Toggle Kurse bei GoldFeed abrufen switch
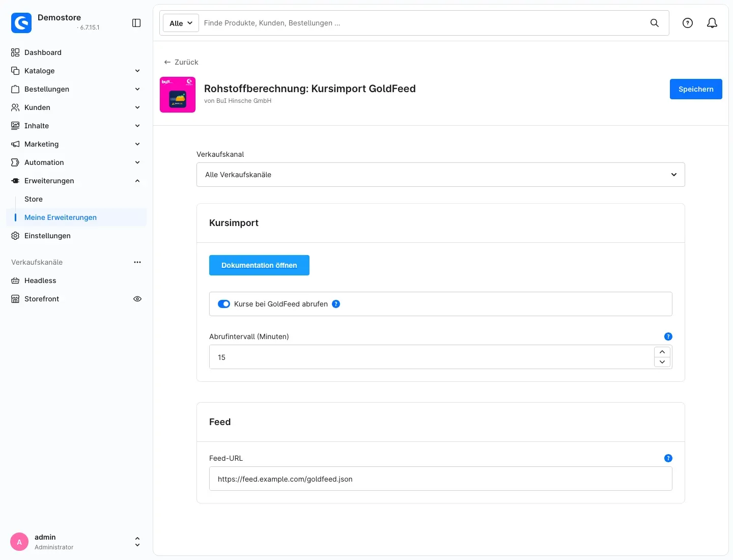The height and width of the screenshot is (560, 733). [x=224, y=304]
